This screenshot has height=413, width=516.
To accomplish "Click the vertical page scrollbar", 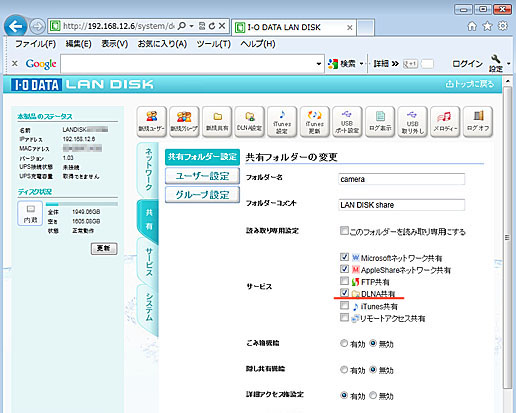I will point(507,237).
